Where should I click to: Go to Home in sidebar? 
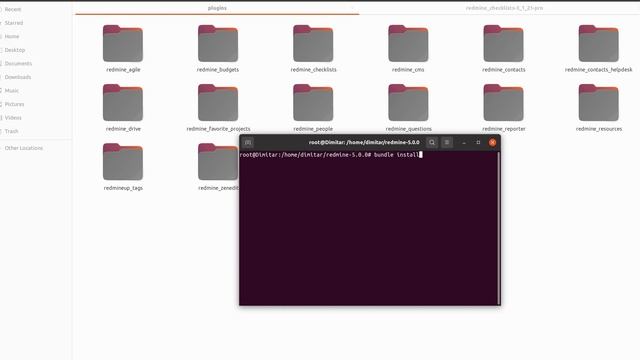pos(12,36)
